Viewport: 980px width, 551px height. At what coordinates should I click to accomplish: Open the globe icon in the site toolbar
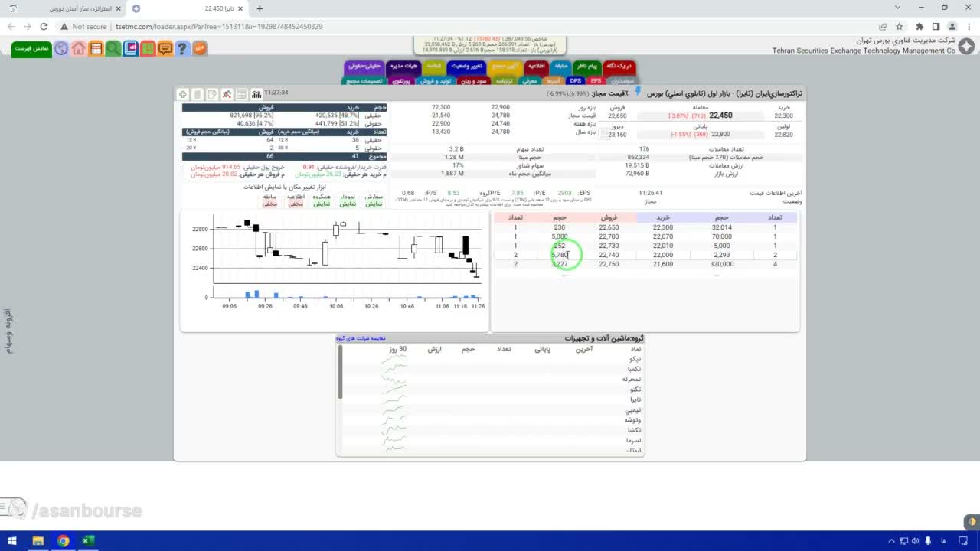coord(61,48)
